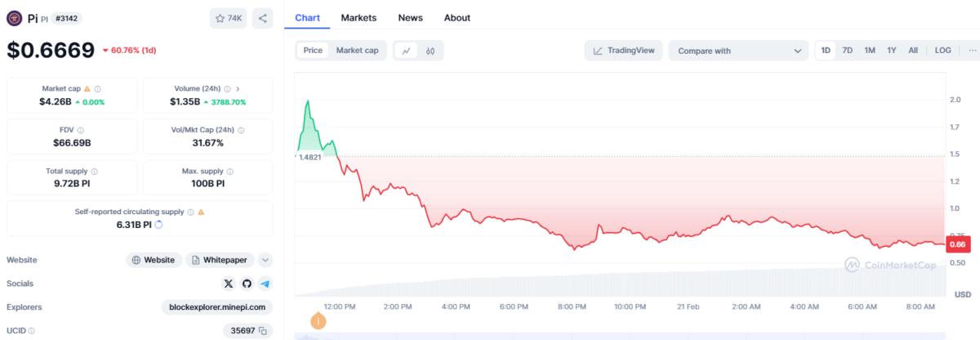Toggle chart to Price view

[313, 51]
